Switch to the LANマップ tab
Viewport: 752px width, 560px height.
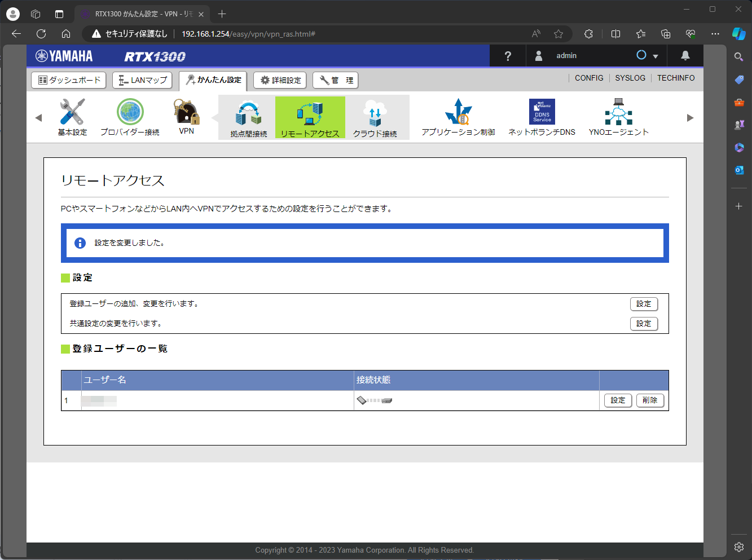[x=143, y=80]
